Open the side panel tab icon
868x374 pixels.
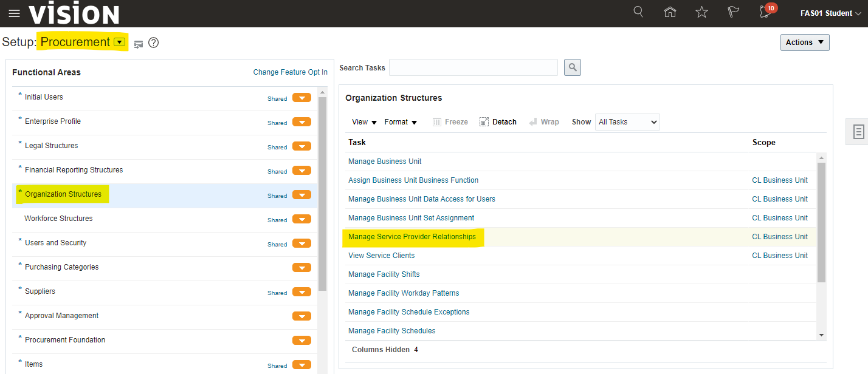858,132
